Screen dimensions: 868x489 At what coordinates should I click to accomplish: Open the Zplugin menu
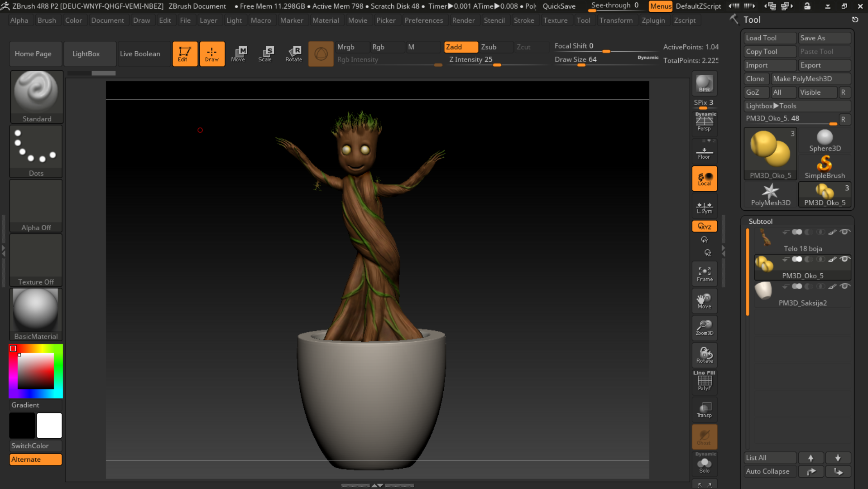(653, 20)
